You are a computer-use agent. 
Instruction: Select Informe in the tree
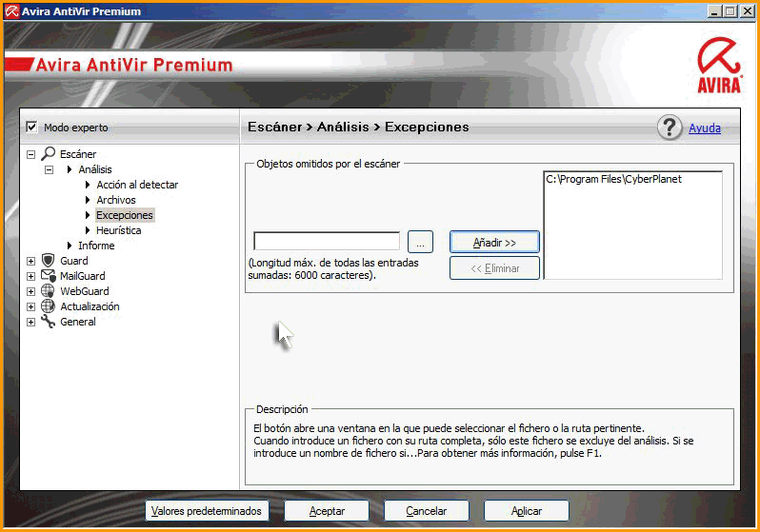(96, 246)
